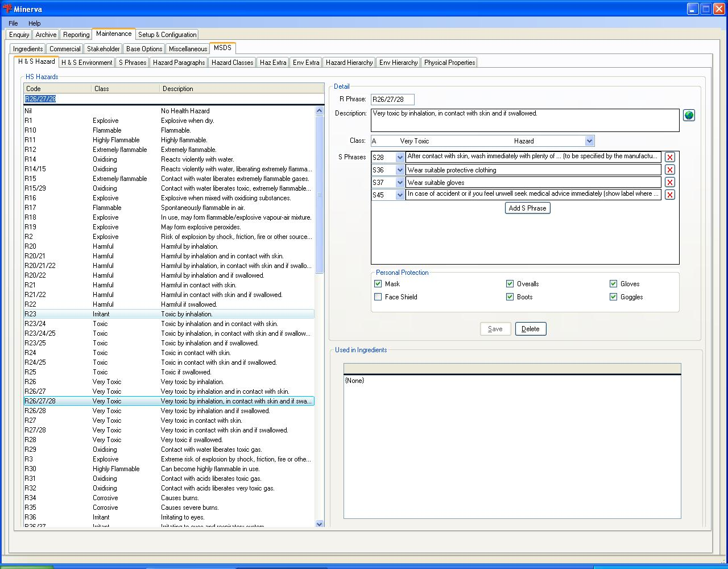Switch to the Physical Properties tab

click(x=449, y=63)
